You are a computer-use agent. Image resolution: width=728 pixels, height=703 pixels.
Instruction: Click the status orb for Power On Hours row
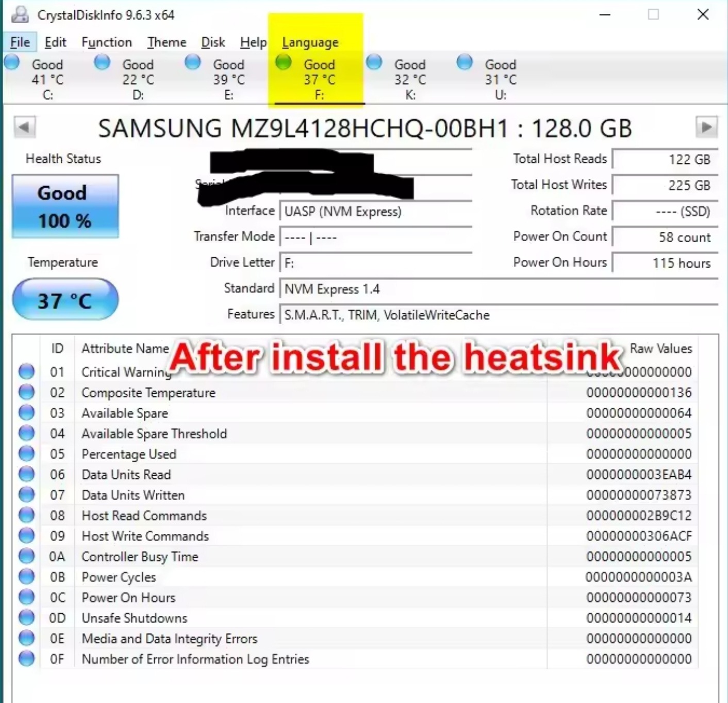point(26,597)
